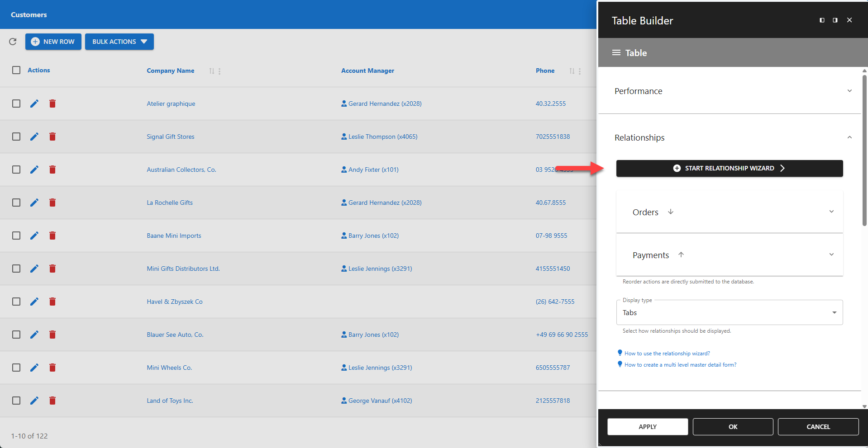Viewport: 868px width, 448px height.
Task: Click the hamburger icon beside Table header
Action: coord(616,52)
